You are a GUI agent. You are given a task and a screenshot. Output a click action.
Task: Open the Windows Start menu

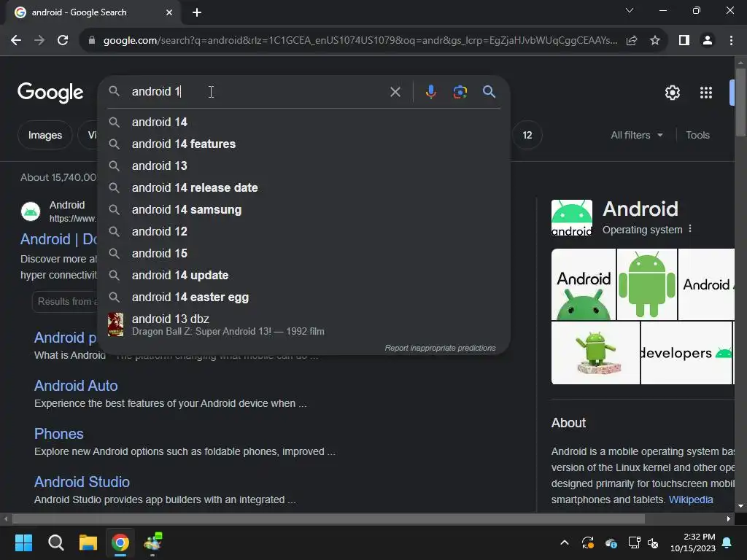[23, 542]
